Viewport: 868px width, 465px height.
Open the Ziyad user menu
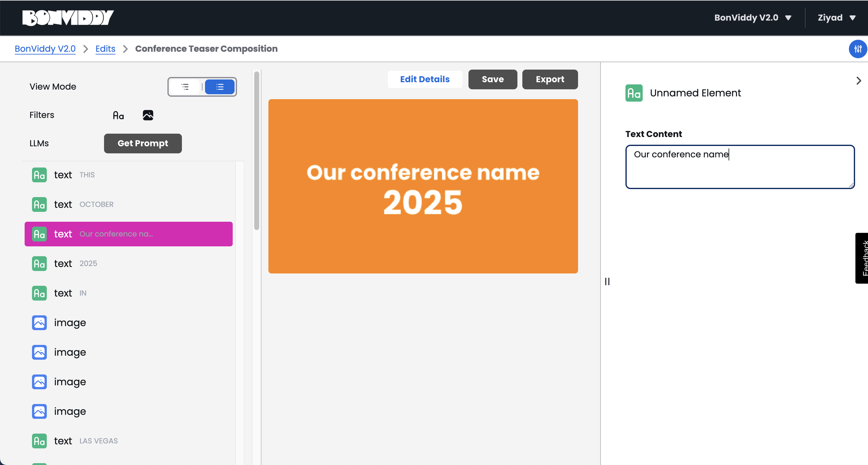coord(836,18)
